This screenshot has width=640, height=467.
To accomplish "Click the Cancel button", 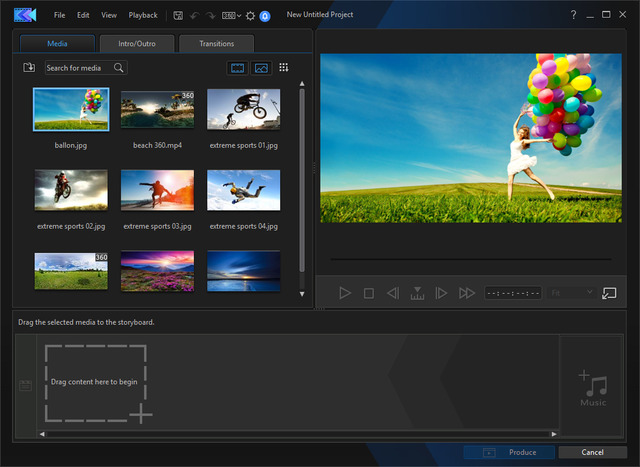I will [x=593, y=453].
